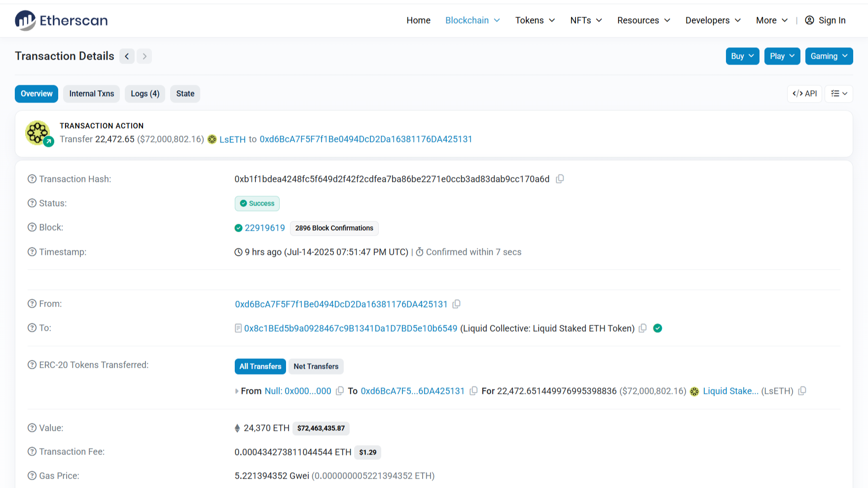The height and width of the screenshot is (488, 868).
Task: Switch to Logs (4) tab
Action: click(x=145, y=94)
